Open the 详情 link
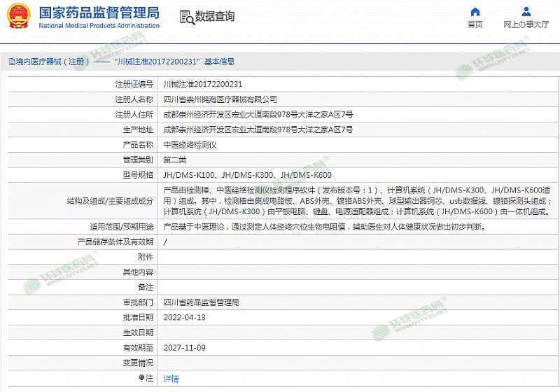 point(171,379)
